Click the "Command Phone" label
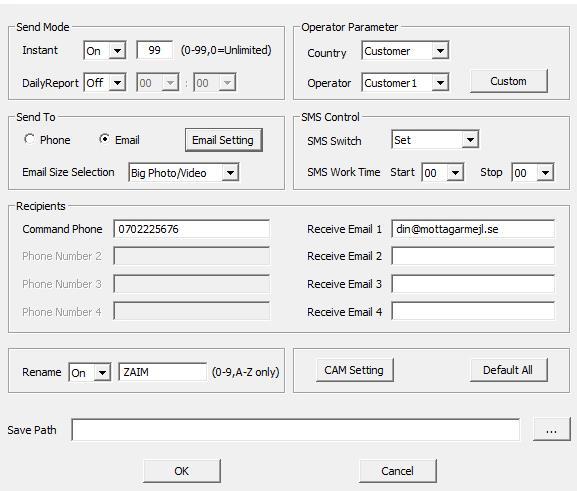The height and width of the screenshot is (491, 577). (x=62, y=229)
